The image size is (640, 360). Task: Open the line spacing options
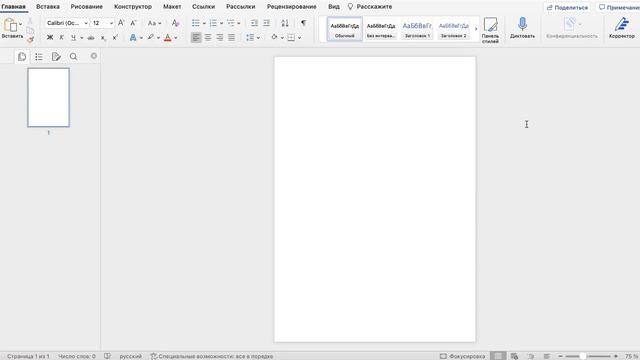click(x=253, y=38)
